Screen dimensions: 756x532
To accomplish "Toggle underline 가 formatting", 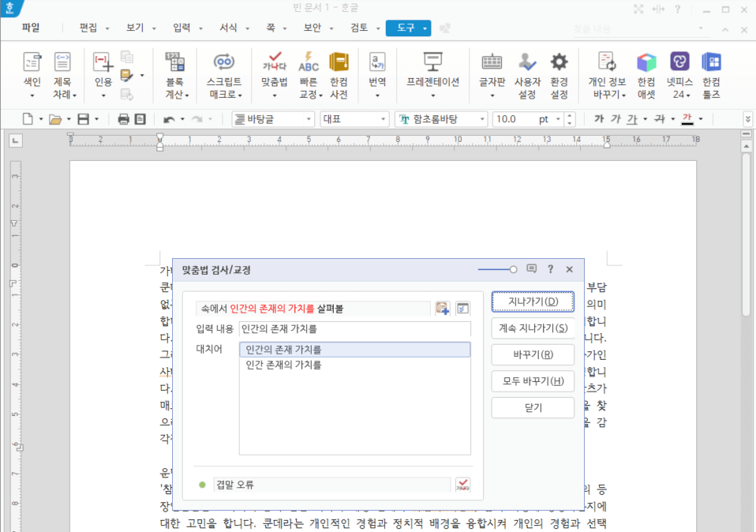I will 632,118.
